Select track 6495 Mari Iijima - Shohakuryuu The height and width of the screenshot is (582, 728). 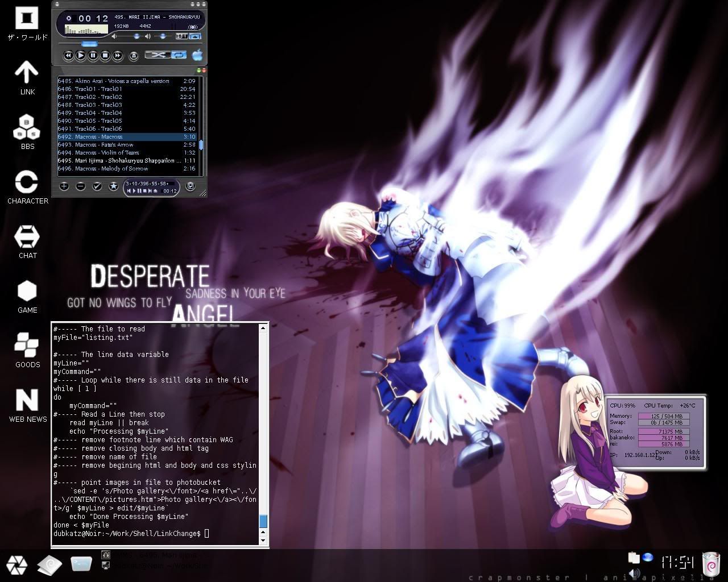[126, 161]
